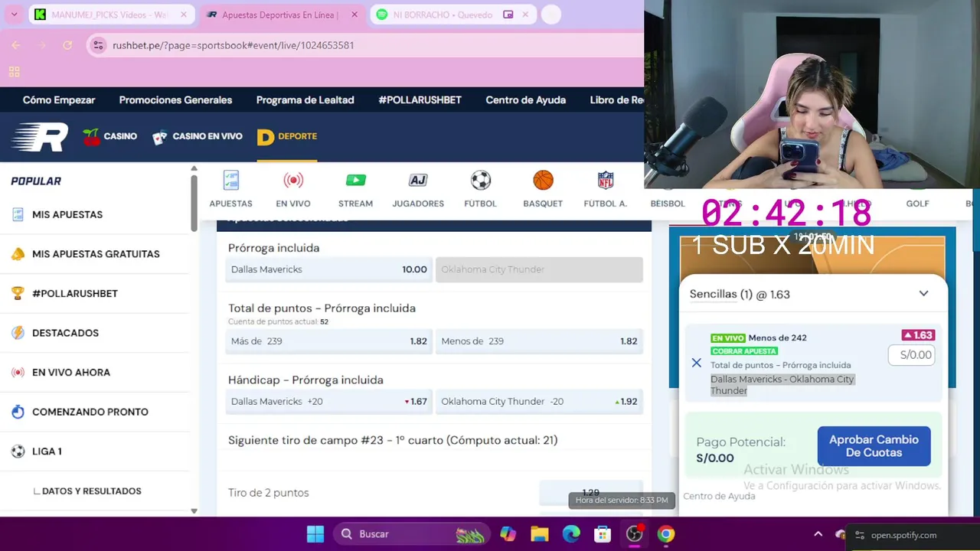Close the NI BORRACHO Quevedo tab
Image resolution: width=980 pixels, height=551 pixels.
tap(525, 15)
